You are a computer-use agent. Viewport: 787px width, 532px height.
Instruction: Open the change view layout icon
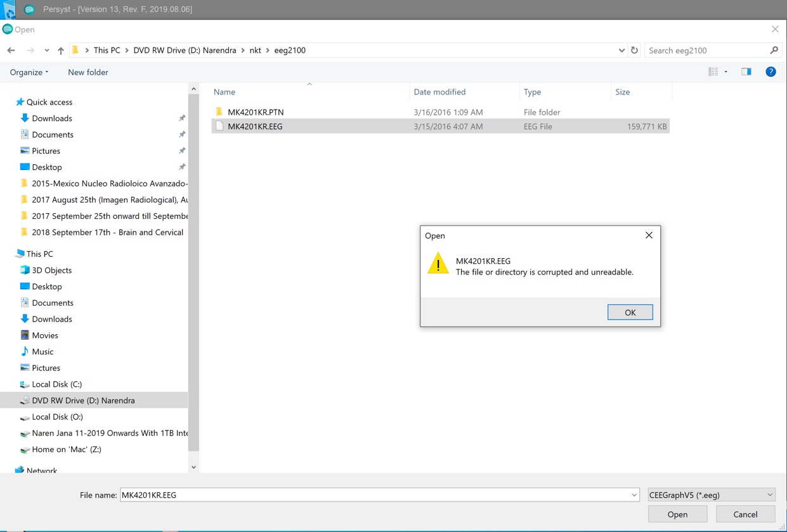click(713, 72)
